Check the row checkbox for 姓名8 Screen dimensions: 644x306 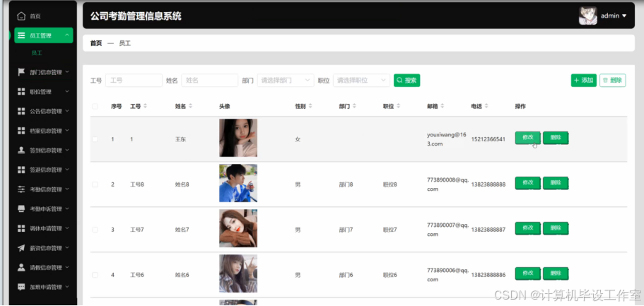tap(95, 184)
